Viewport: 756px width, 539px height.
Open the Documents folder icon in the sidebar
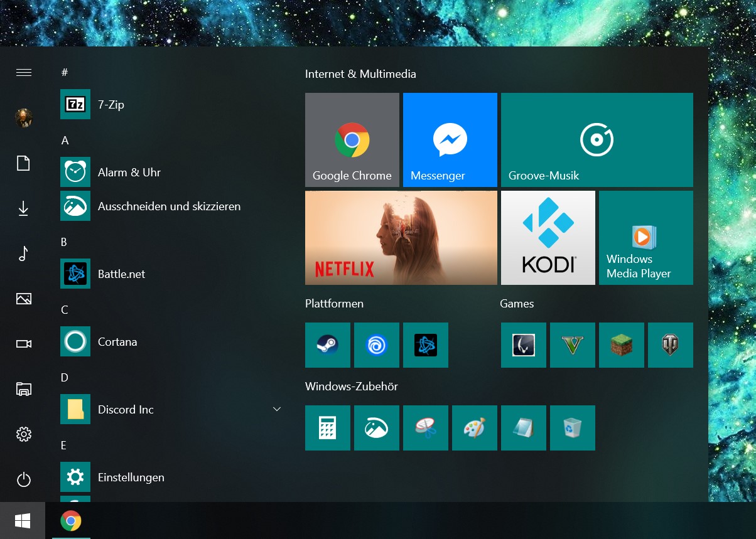tap(24, 164)
